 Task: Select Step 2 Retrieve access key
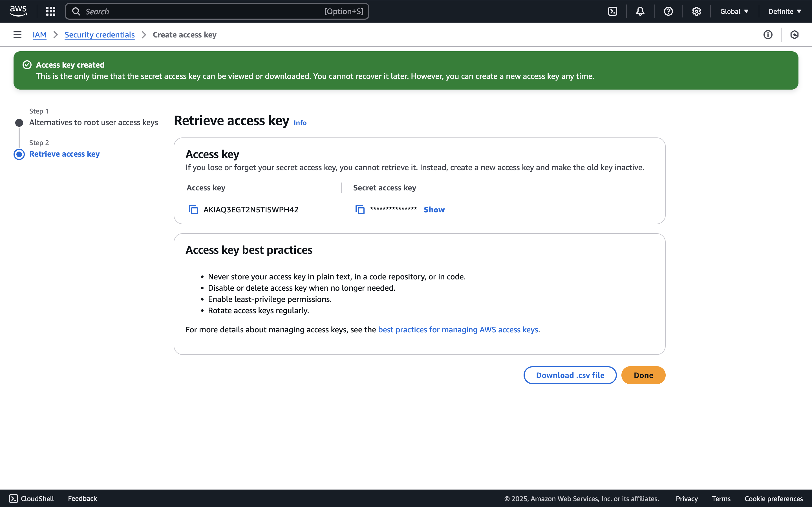64,154
